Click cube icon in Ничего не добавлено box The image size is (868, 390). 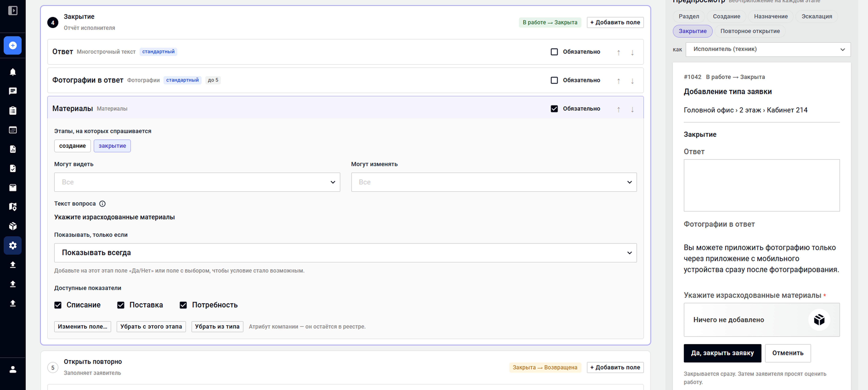point(819,320)
